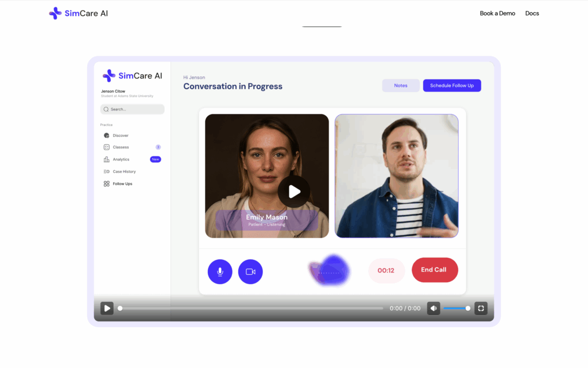588x368 pixels.
Task: Click the SimCare AI logo in header
Action: coord(79,13)
